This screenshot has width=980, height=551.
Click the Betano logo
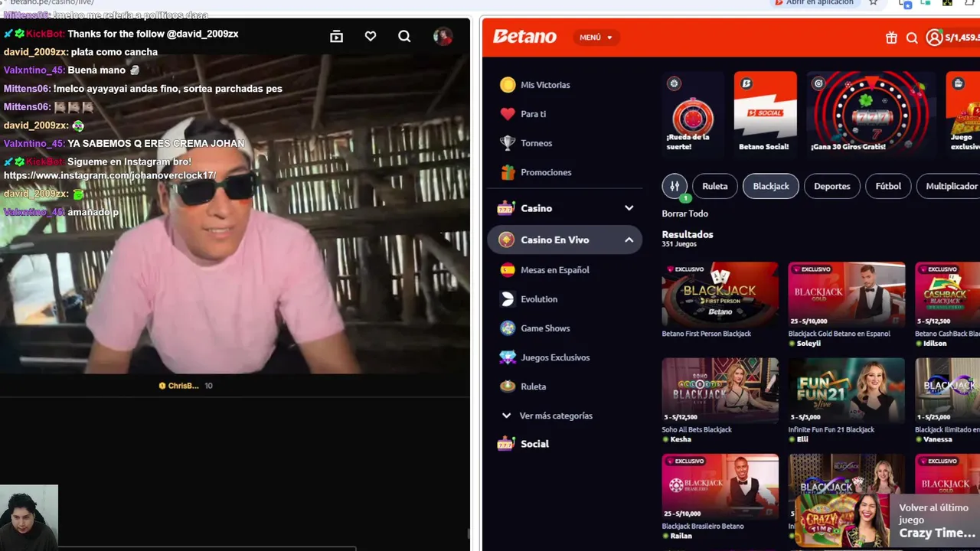click(x=524, y=37)
